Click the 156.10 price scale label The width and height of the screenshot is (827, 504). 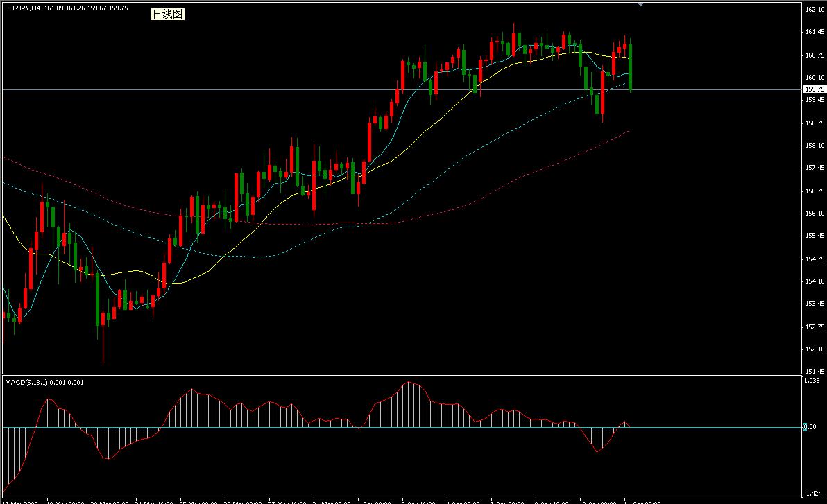[815, 214]
